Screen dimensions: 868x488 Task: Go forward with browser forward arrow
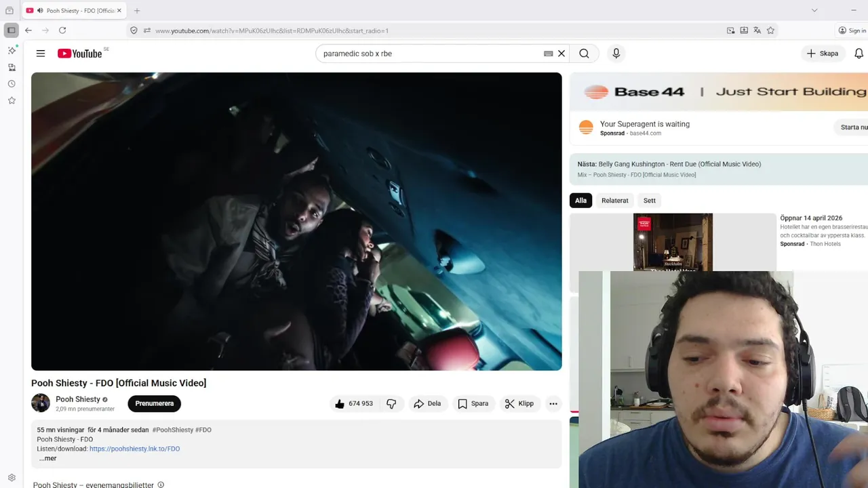(x=45, y=30)
